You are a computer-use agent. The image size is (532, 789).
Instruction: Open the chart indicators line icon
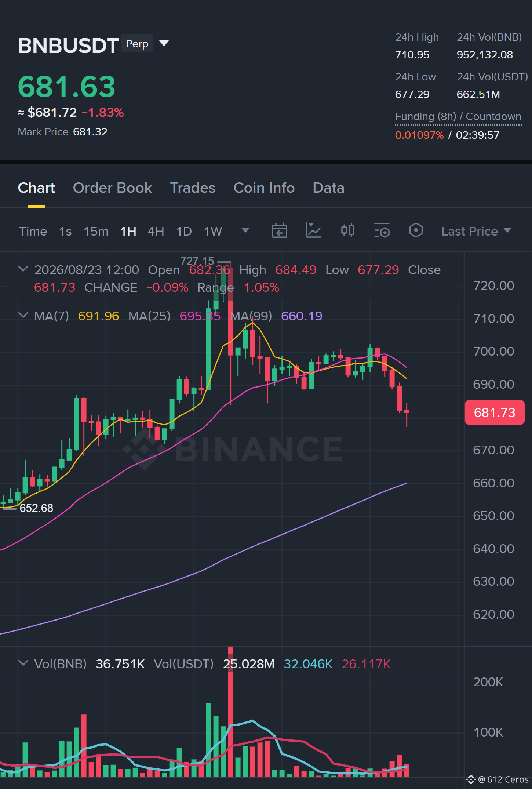(x=313, y=231)
